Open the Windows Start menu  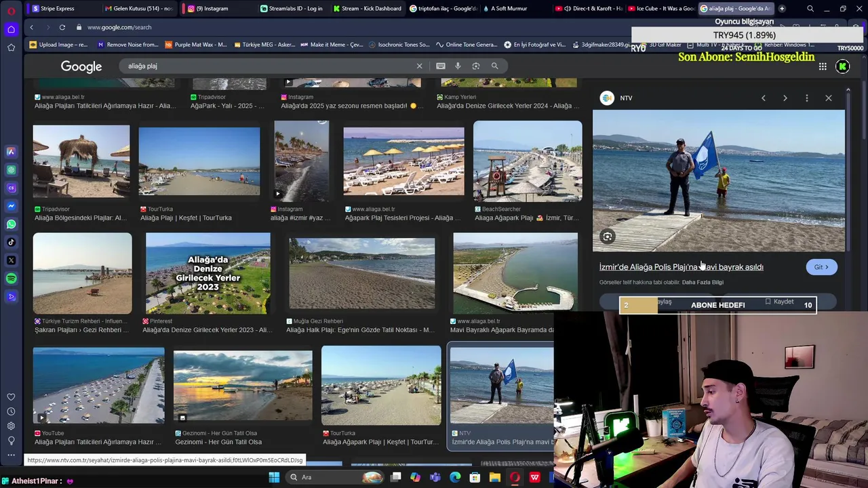pyautogui.click(x=274, y=477)
